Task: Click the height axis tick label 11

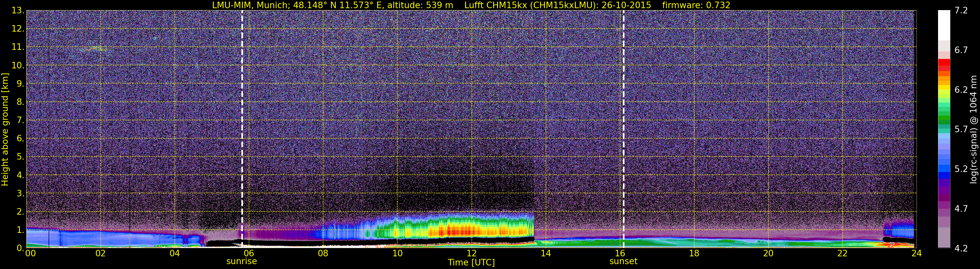Action: pyautogui.click(x=18, y=47)
